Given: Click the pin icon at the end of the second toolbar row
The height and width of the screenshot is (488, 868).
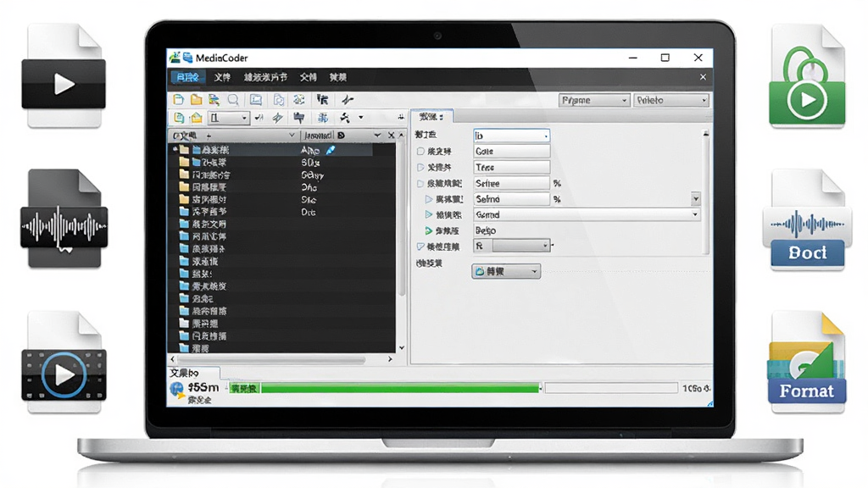Looking at the screenshot, I should click(x=401, y=117).
